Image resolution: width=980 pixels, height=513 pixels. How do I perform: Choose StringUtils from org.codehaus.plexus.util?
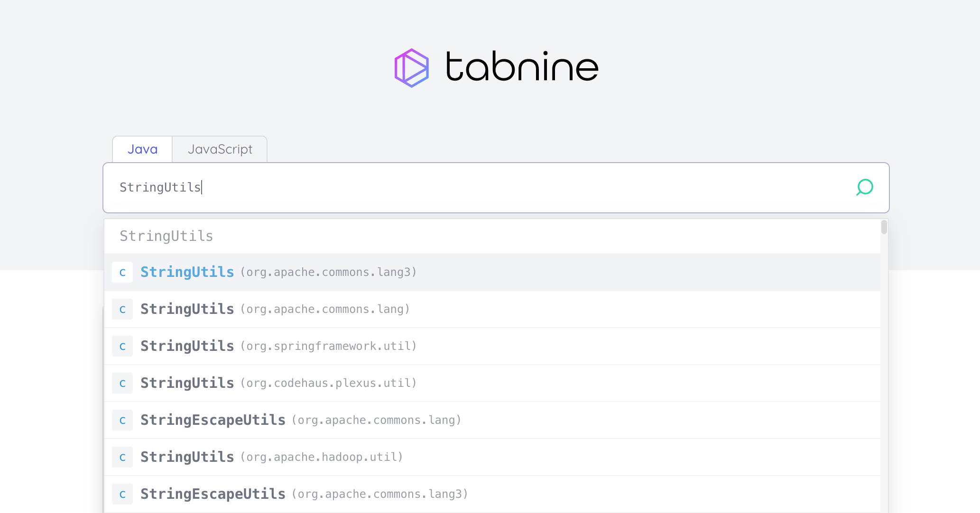tap(278, 383)
